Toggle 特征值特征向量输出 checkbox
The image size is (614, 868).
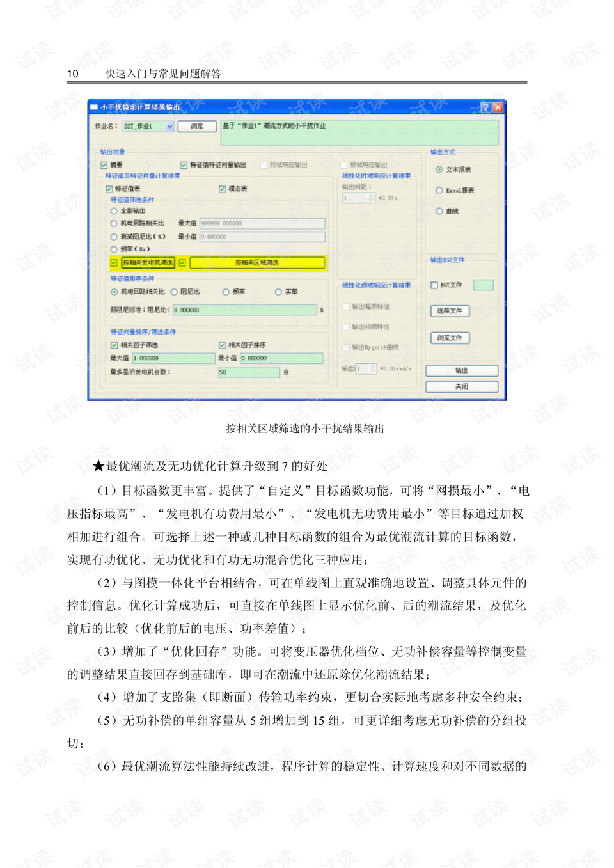(184, 165)
